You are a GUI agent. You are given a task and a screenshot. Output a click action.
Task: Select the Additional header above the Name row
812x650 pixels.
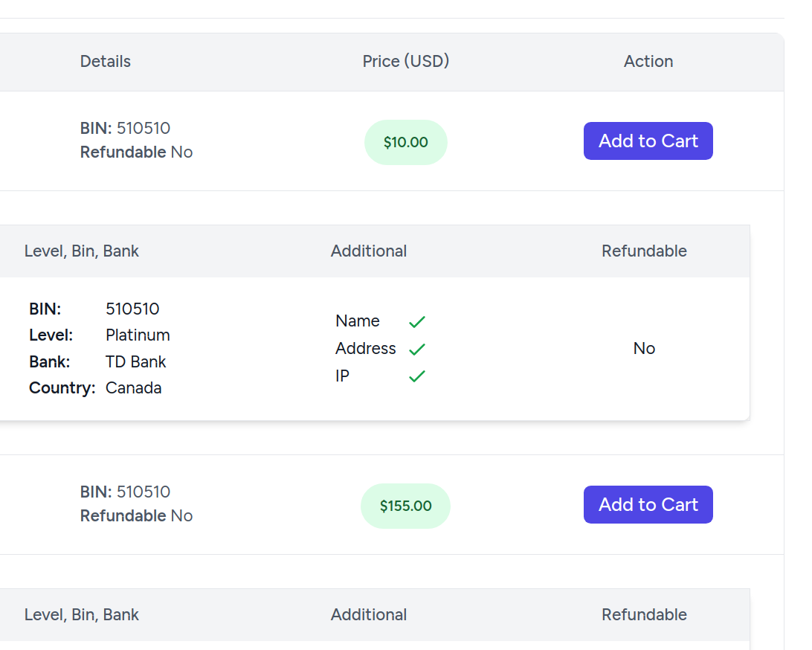coord(369,251)
